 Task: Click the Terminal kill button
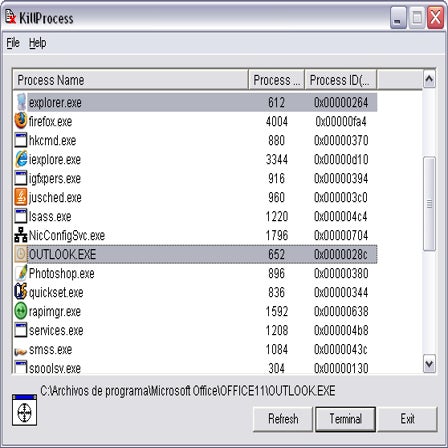pos(346,419)
